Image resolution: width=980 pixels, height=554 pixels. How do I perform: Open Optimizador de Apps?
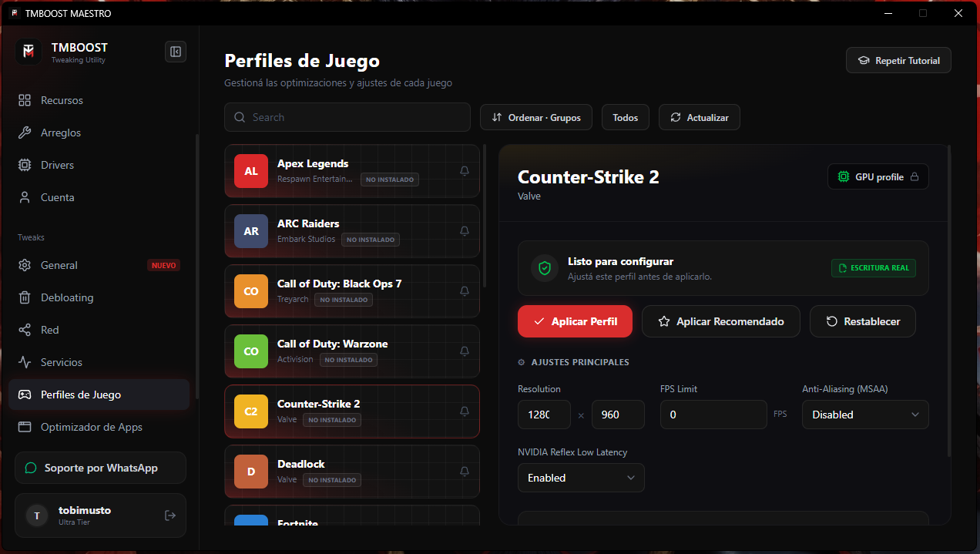[x=99, y=427]
